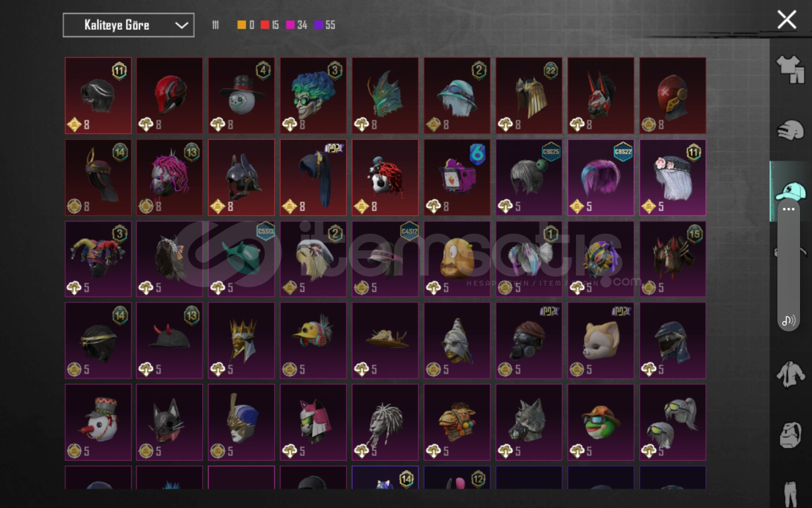Open the backpack category icon
Screen dimensions: 812x508
[x=790, y=435]
